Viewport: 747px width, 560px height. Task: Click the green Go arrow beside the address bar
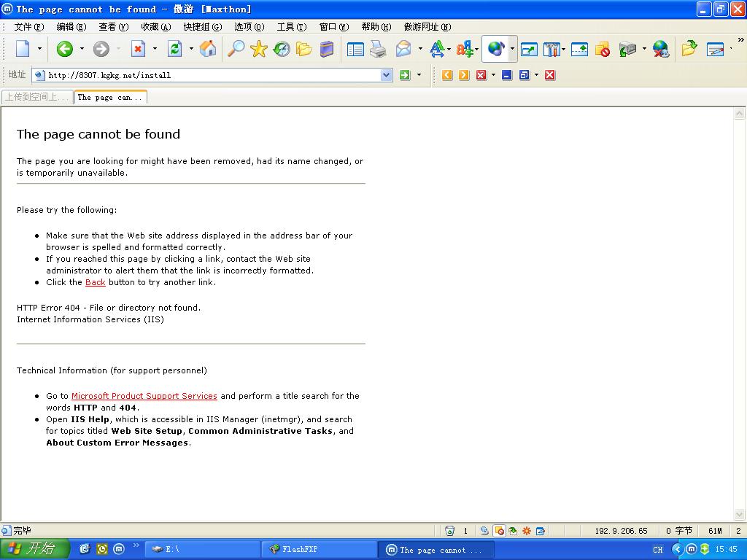405,75
